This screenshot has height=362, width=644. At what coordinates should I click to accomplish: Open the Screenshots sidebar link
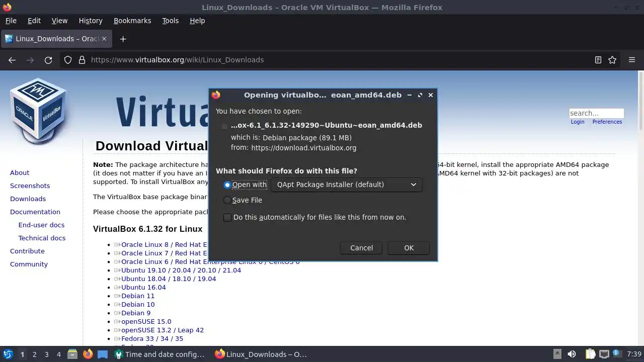pyautogui.click(x=30, y=186)
